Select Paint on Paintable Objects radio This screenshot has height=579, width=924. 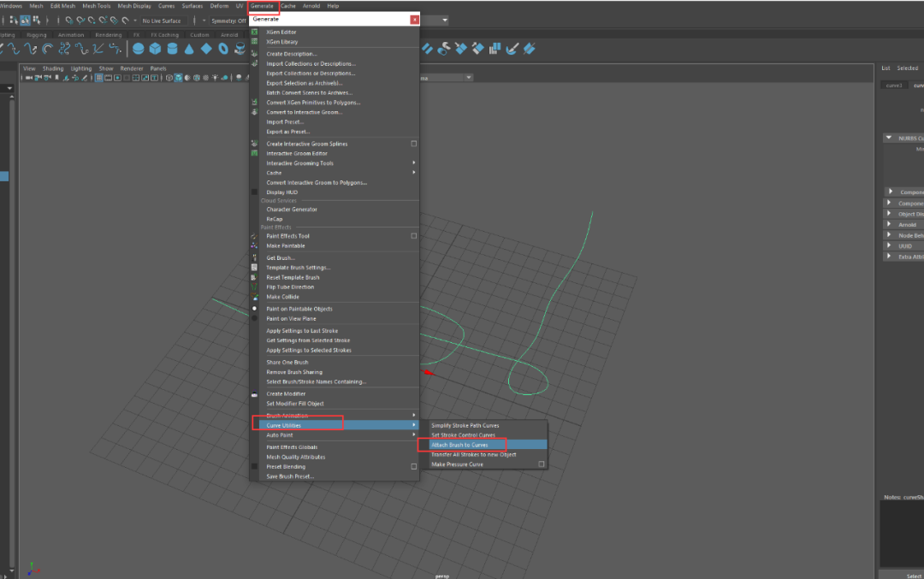tap(255, 309)
